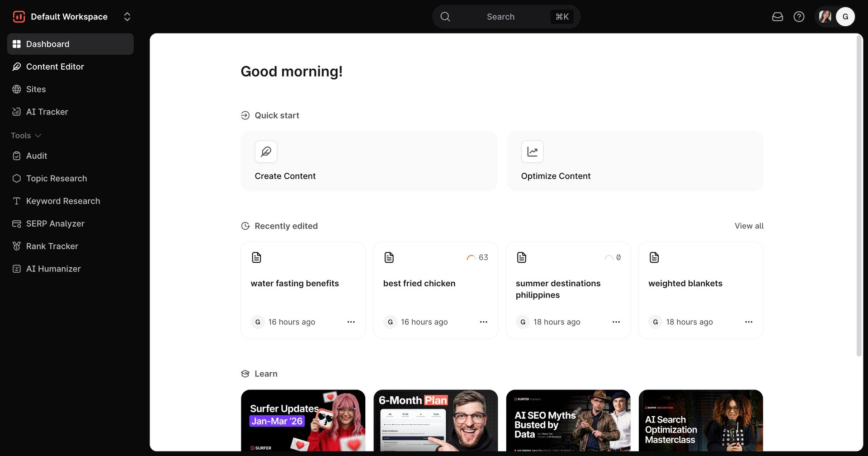Open the inbox notifications icon
This screenshot has height=456, width=868.
point(777,17)
